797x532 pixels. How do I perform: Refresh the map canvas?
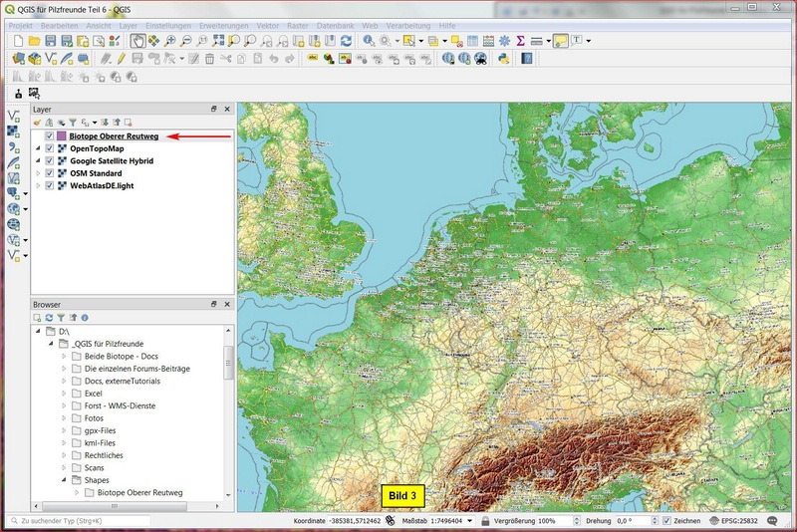click(346, 41)
